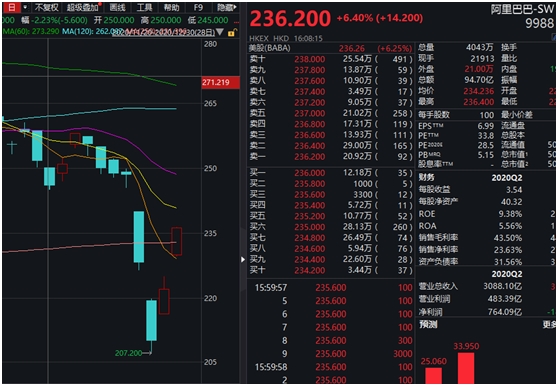Select the 买六 bid row at 235.000
558x386 pixels.
coord(330,227)
